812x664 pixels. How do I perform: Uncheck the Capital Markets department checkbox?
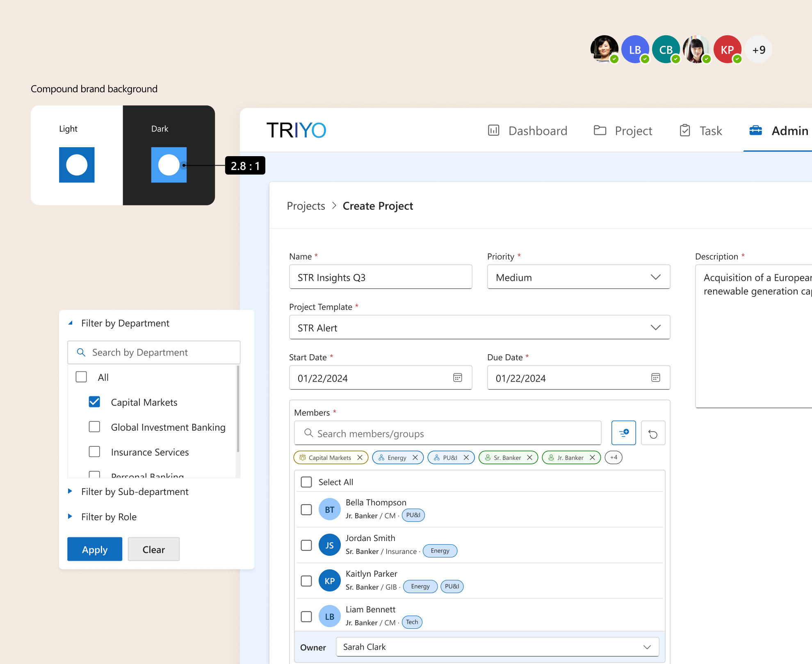tap(94, 402)
